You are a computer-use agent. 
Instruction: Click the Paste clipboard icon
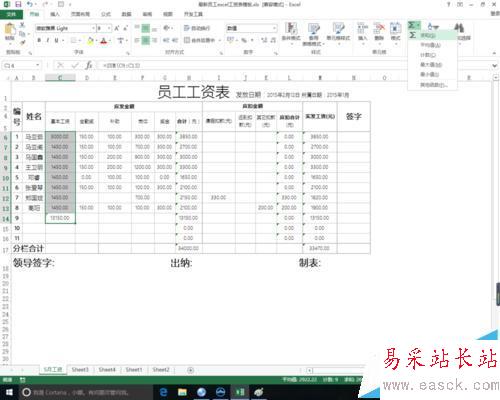click(10, 30)
